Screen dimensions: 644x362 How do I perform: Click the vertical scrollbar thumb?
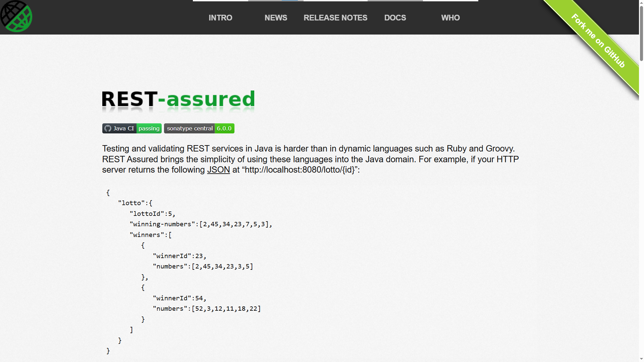tap(641, 34)
